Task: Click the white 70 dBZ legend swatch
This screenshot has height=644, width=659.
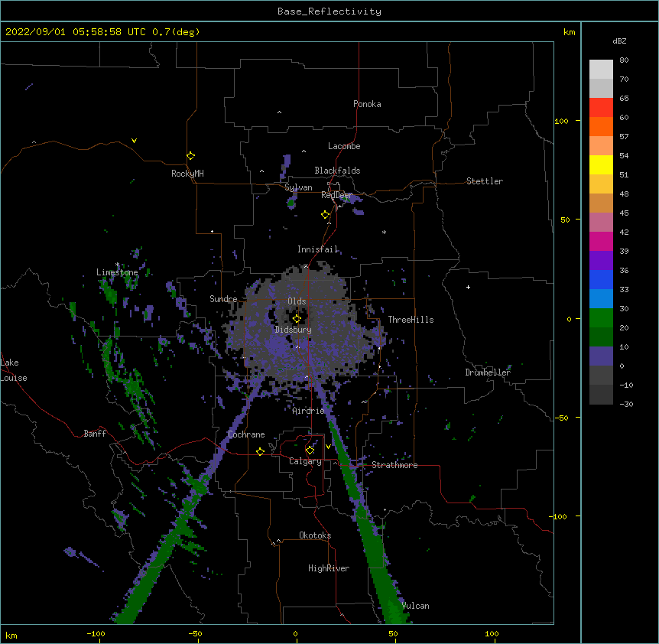Action: click(601, 70)
